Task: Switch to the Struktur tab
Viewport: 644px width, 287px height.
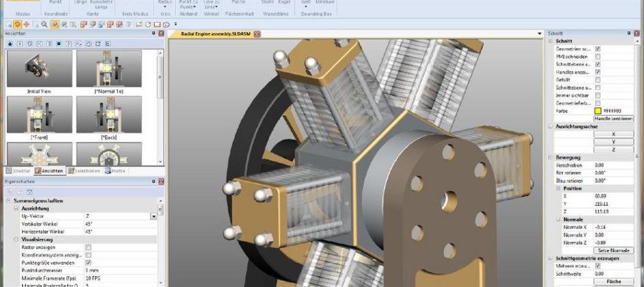Action: (18, 170)
